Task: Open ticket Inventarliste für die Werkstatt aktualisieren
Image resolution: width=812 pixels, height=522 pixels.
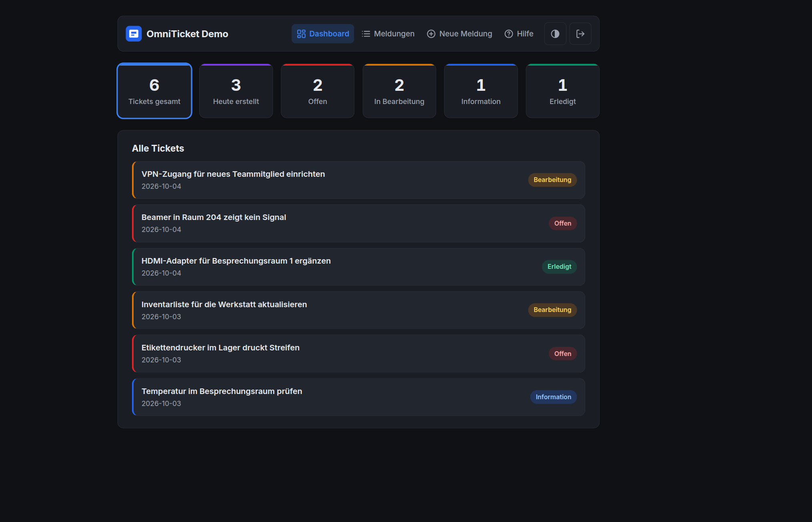Action: [x=358, y=310]
